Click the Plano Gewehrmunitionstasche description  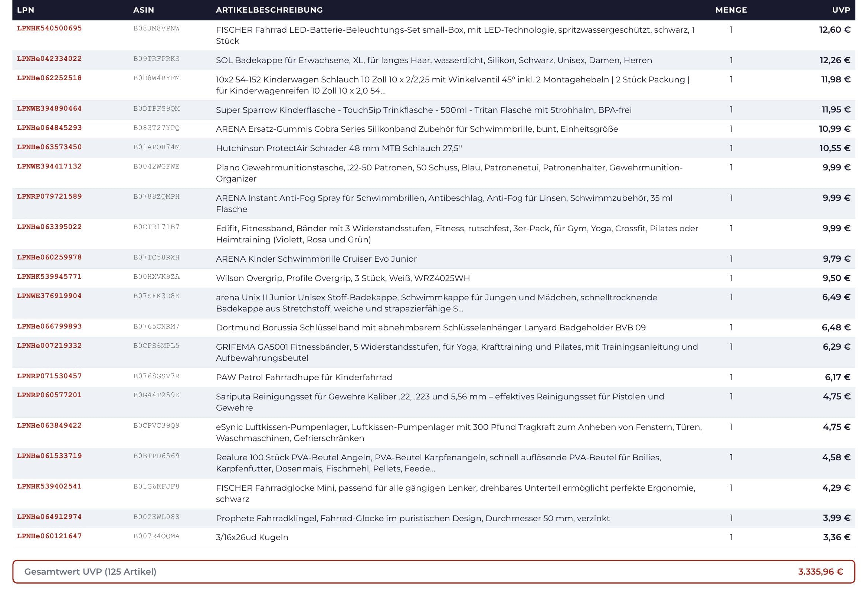pyautogui.click(x=449, y=173)
